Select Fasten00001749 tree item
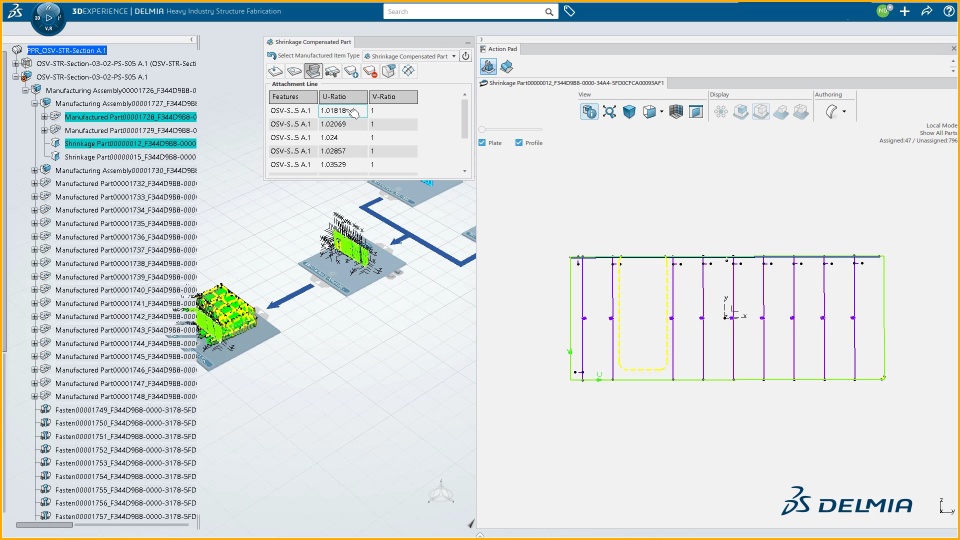This screenshot has width=960, height=540. [126, 410]
